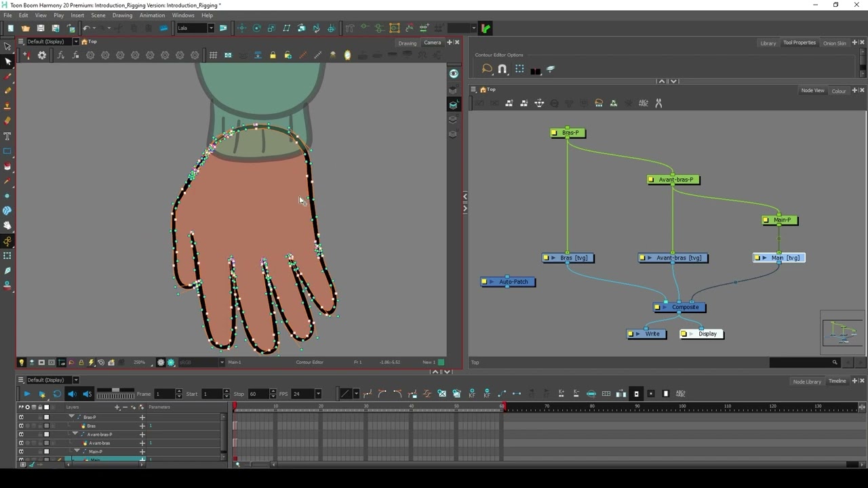868x488 pixels.
Task: Open the Animation menu
Action: coord(152,15)
